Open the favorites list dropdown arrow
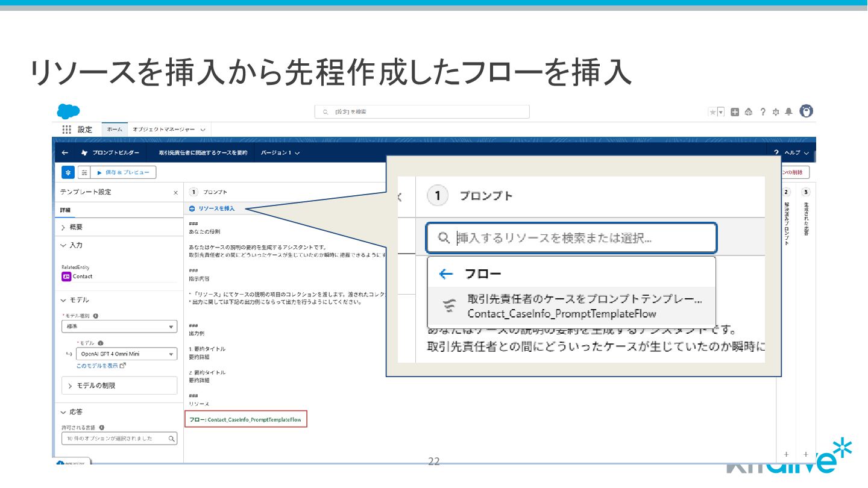The height and width of the screenshot is (488, 868). coord(721,112)
